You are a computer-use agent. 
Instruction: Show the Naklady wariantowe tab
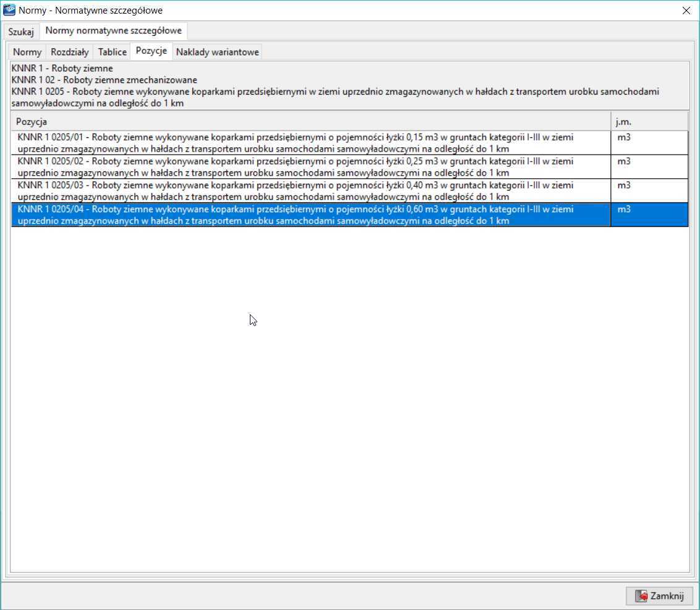coord(217,53)
